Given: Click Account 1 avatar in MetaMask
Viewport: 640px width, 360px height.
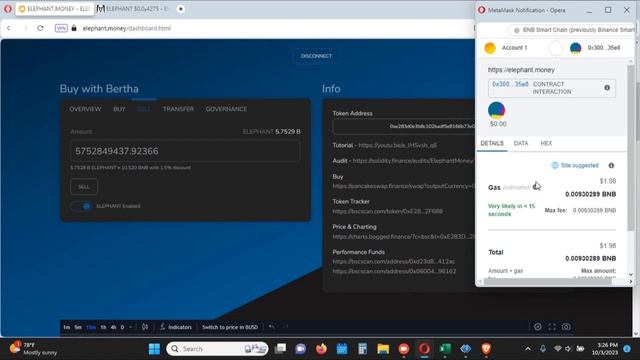Looking at the screenshot, I should (490, 48).
